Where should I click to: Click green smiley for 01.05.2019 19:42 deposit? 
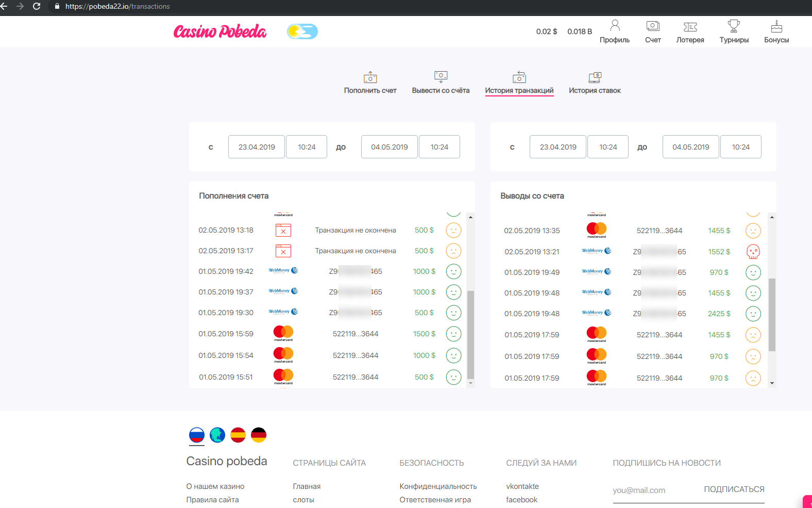pos(453,271)
